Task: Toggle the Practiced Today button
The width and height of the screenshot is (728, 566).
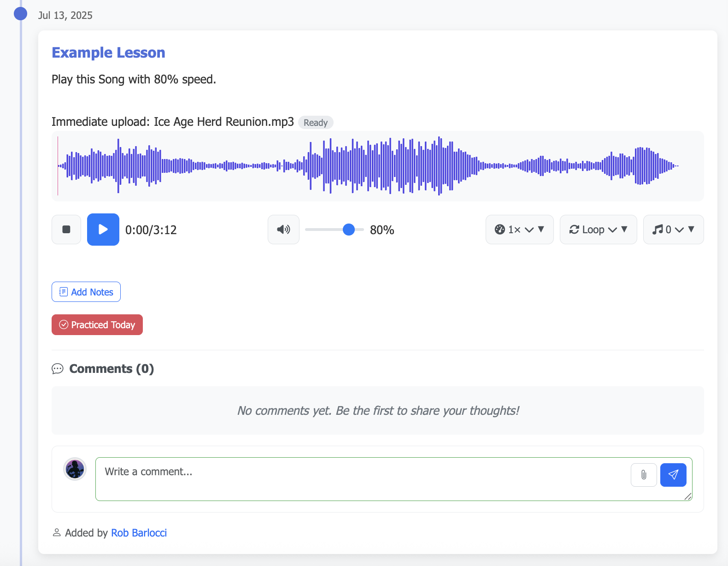Action: (97, 325)
